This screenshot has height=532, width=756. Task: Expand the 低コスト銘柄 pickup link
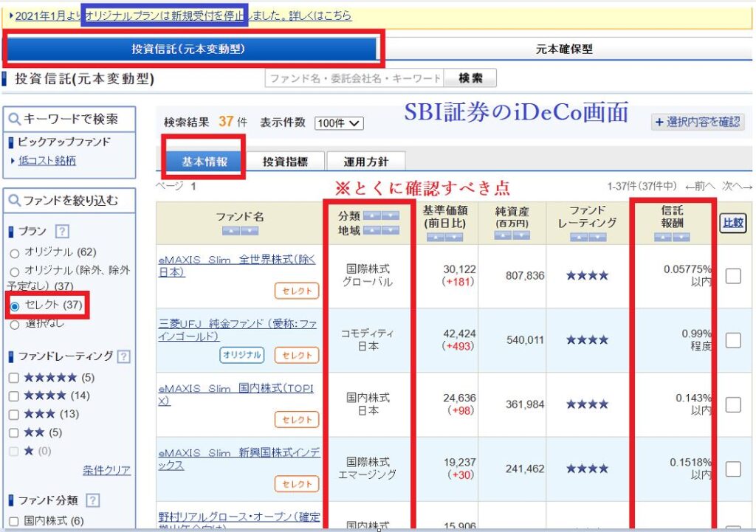coord(47,161)
